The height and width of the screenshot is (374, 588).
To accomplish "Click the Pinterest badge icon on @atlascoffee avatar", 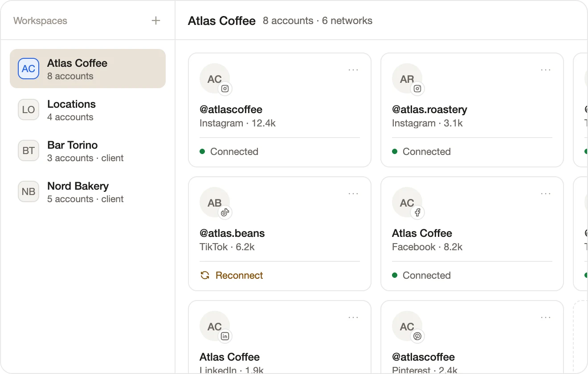I will [x=417, y=336].
